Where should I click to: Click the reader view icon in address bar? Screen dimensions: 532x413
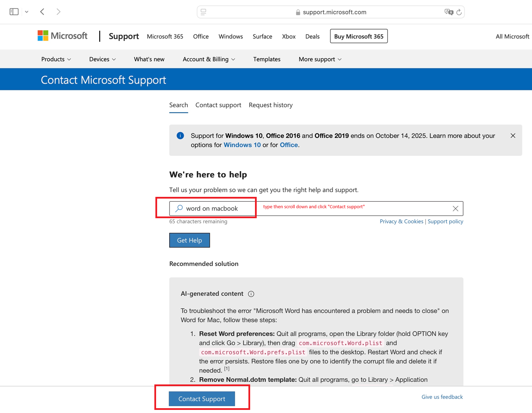click(x=203, y=12)
